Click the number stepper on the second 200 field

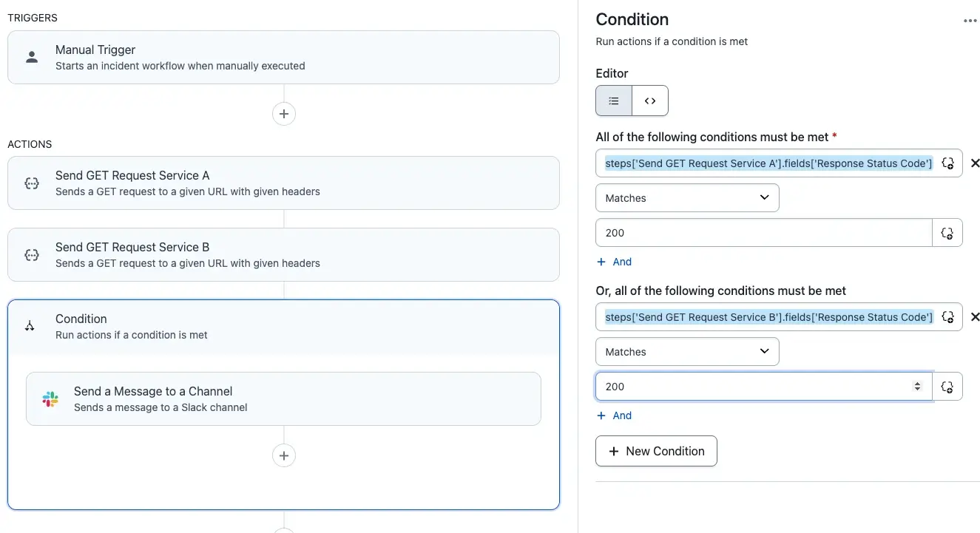click(x=917, y=387)
